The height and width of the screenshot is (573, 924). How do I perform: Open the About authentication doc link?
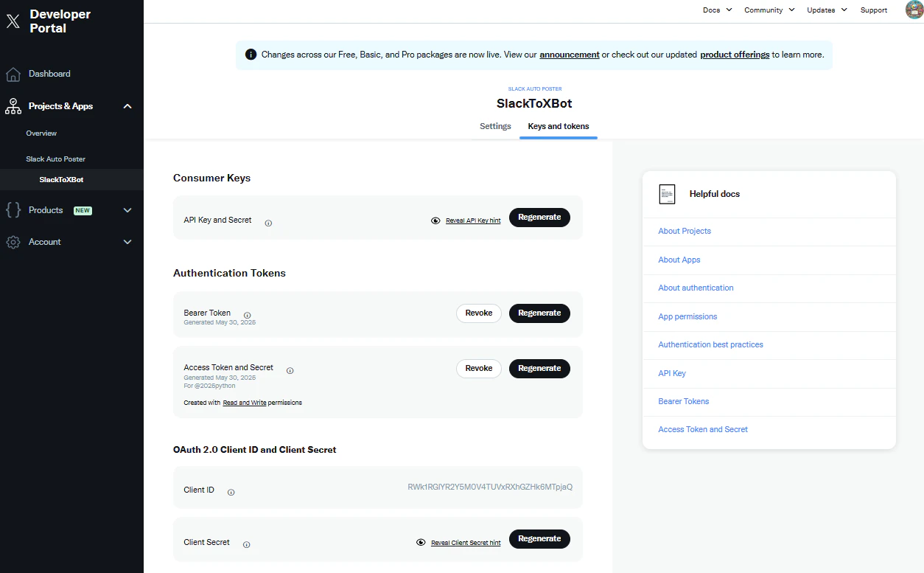coord(696,288)
